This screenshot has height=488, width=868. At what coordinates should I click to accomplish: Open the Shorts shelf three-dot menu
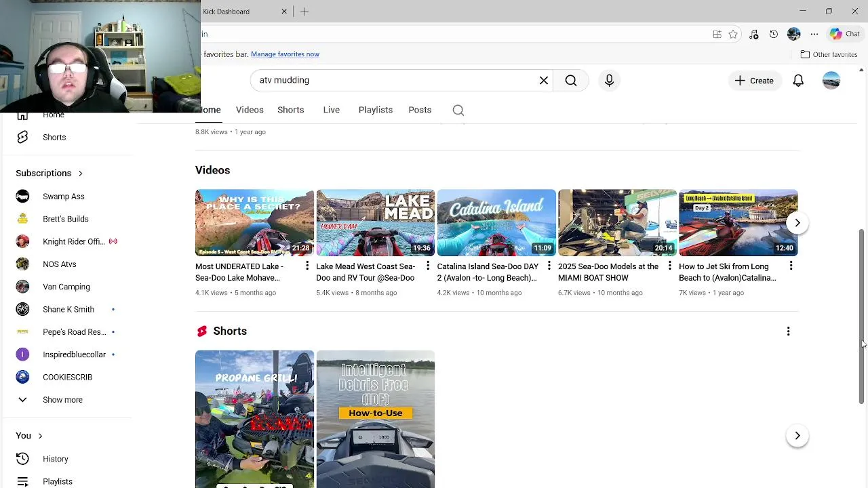pos(788,331)
